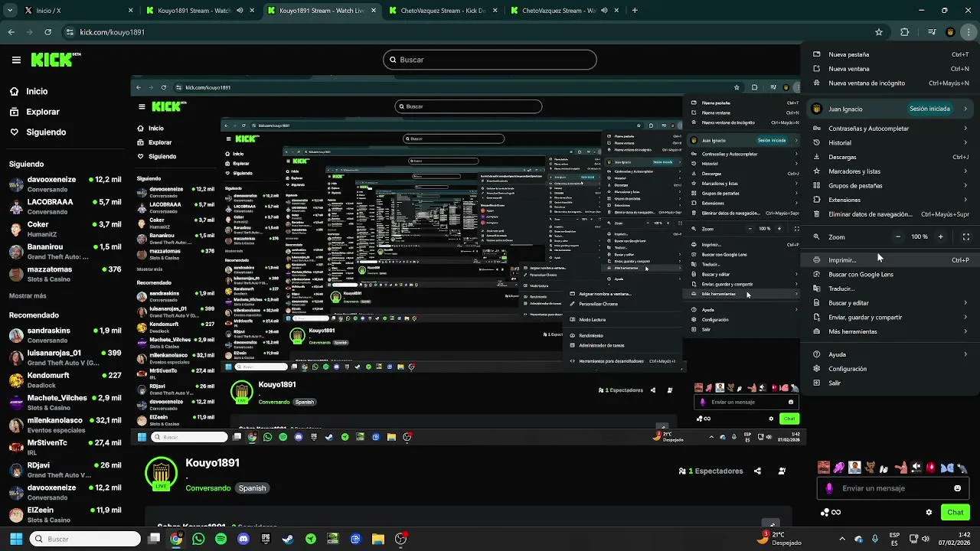Open LACOBRAAA channel in sidebar
The width and height of the screenshot is (980, 551).
coord(65,207)
